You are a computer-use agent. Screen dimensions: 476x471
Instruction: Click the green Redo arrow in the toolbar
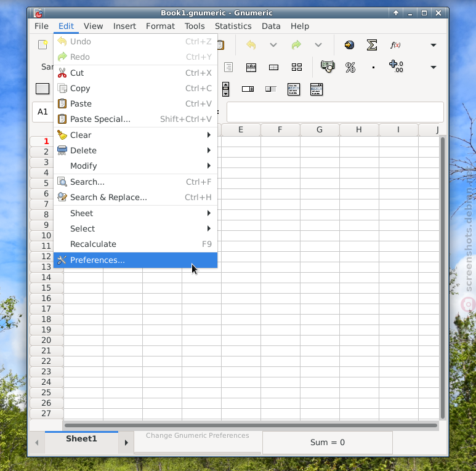click(296, 45)
